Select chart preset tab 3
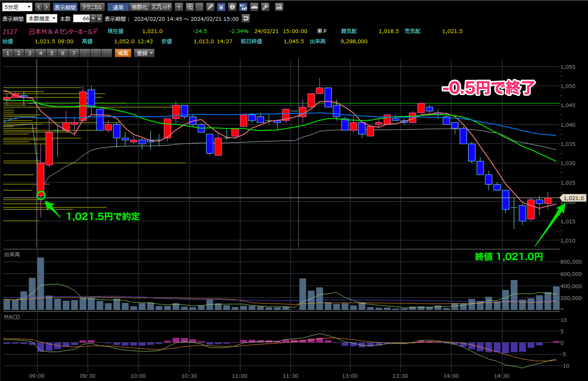 click(30, 53)
